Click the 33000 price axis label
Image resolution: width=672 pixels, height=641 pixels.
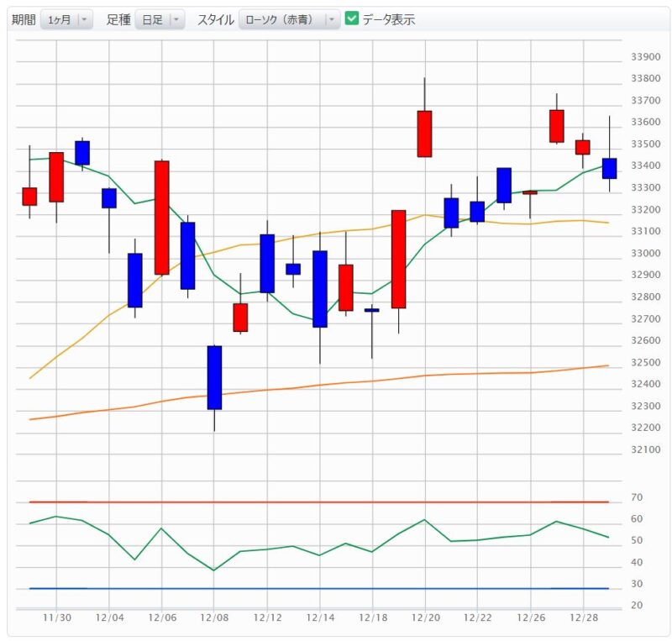643,254
